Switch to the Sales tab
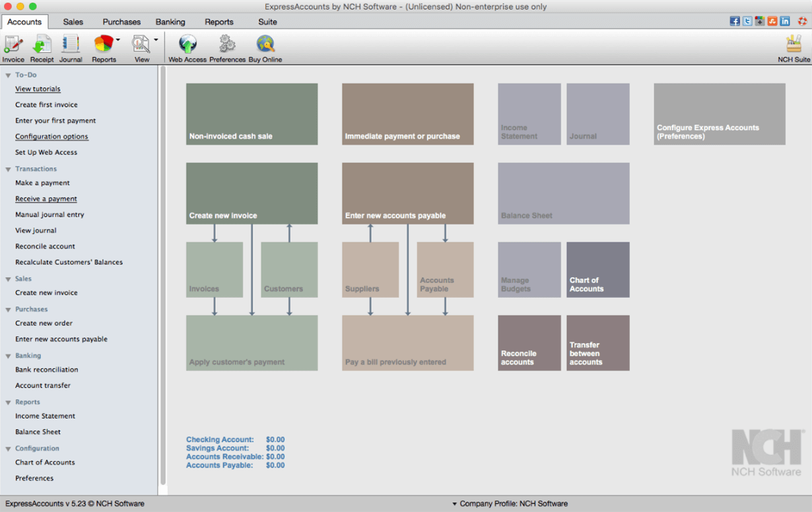Image resolution: width=812 pixels, height=512 pixels. coord(73,22)
